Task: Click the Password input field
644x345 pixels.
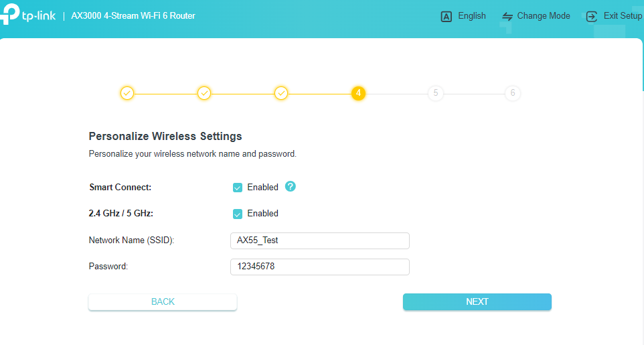Action: 320,267
